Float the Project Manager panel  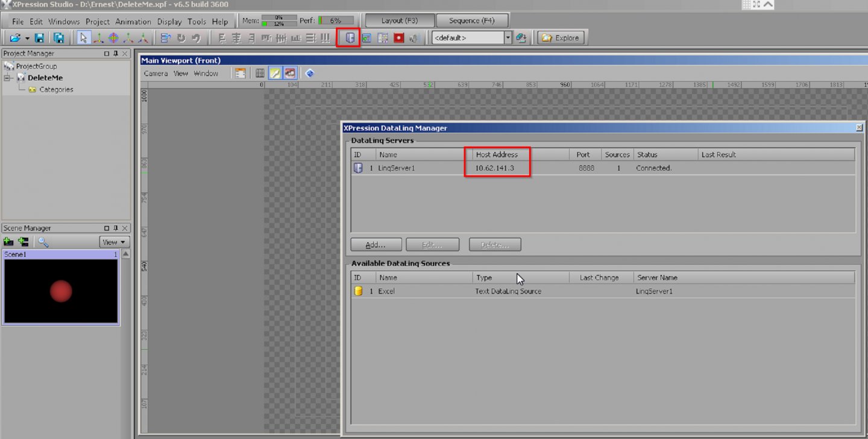pyautogui.click(x=107, y=54)
